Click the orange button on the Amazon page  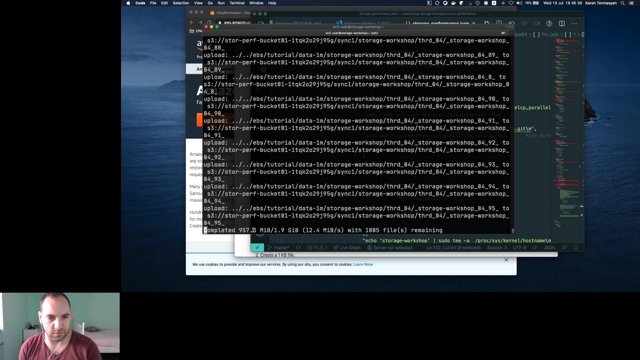click(x=200, y=120)
